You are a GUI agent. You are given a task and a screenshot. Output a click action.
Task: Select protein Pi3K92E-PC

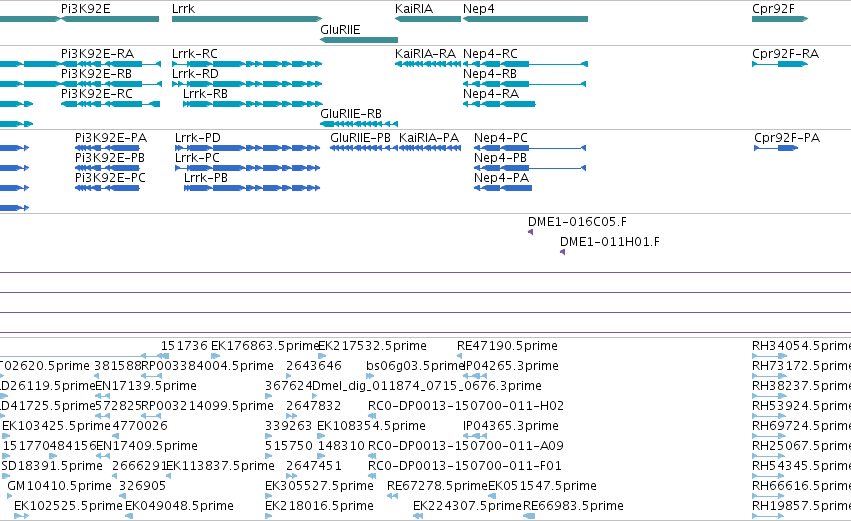tap(107, 188)
